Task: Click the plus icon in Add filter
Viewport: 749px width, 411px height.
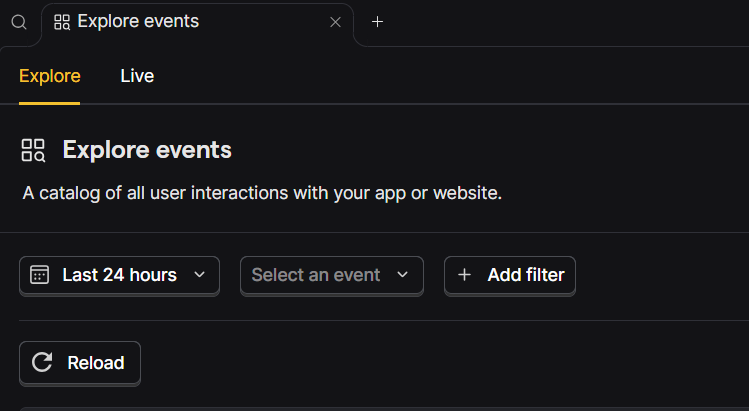Action: 464,275
